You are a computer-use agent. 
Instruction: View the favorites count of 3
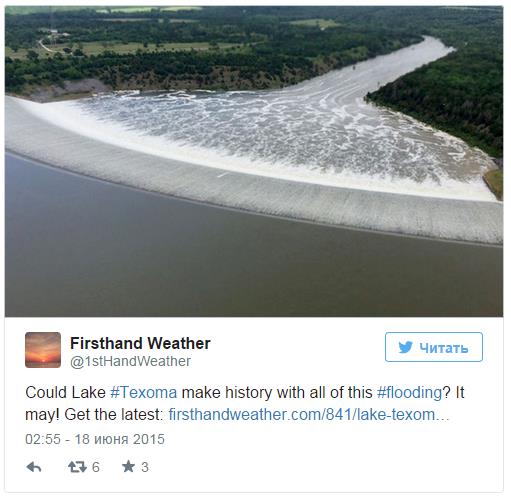coord(145,467)
